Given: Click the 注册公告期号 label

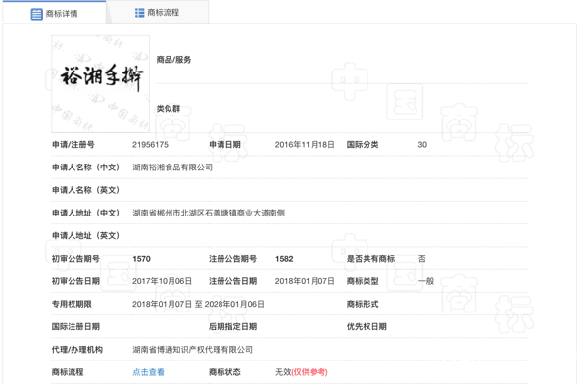Looking at the screenshot, I should click(232, 259).
